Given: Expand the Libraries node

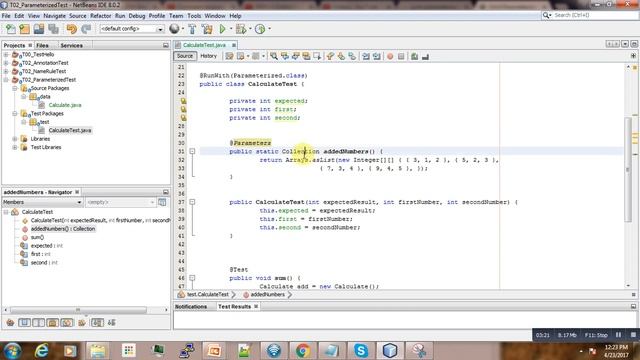Looking at the screenshot, I should click(15, 139).
